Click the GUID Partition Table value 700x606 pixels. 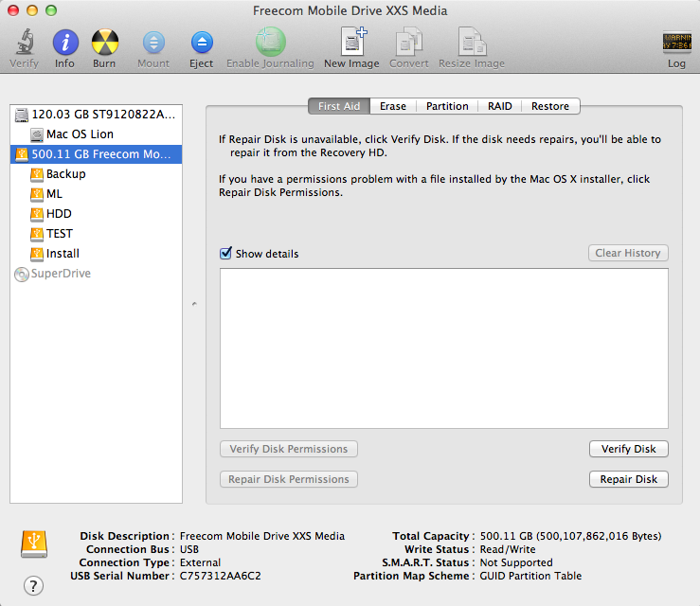(530, 576)
